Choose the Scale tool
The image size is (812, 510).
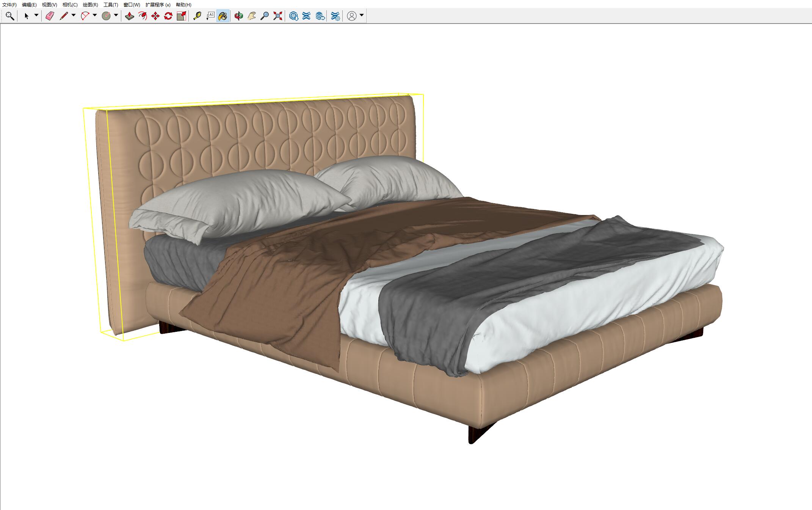[x=182, y=16]
